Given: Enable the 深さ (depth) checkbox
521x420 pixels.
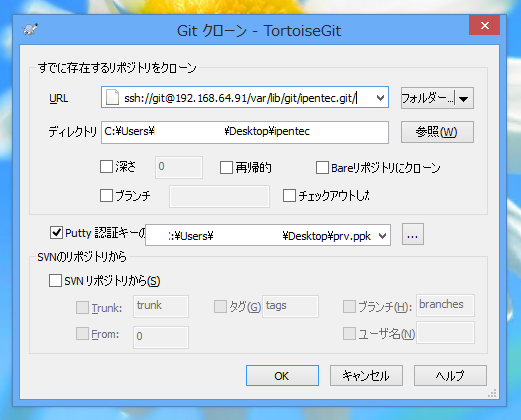Looking at the screenshot, I should pos(106,166).
